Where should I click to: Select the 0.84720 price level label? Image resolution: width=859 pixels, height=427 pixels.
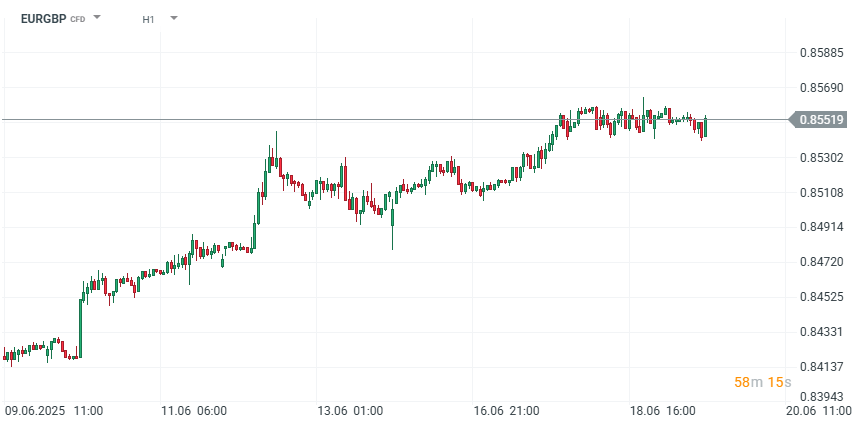point(821,262)
